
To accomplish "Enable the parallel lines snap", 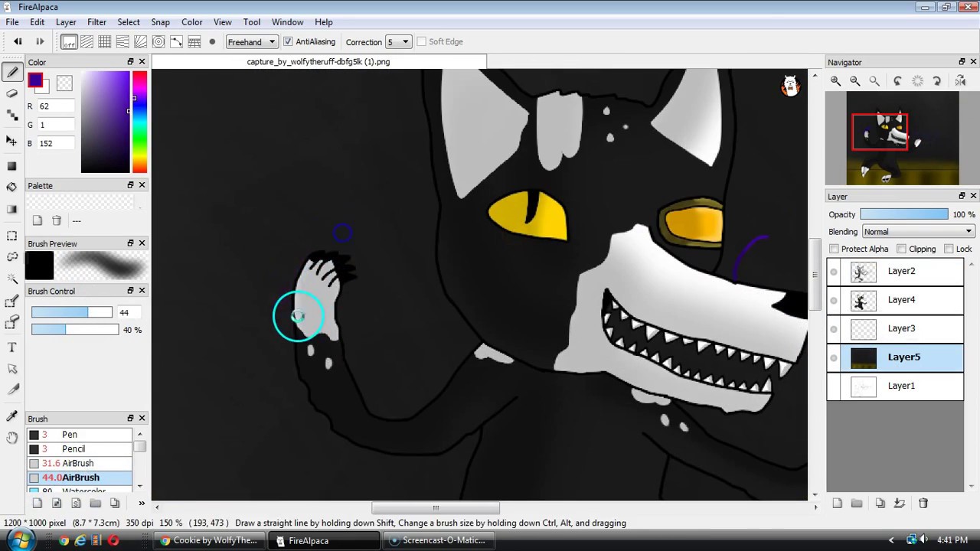I will [x=87, y=41].
